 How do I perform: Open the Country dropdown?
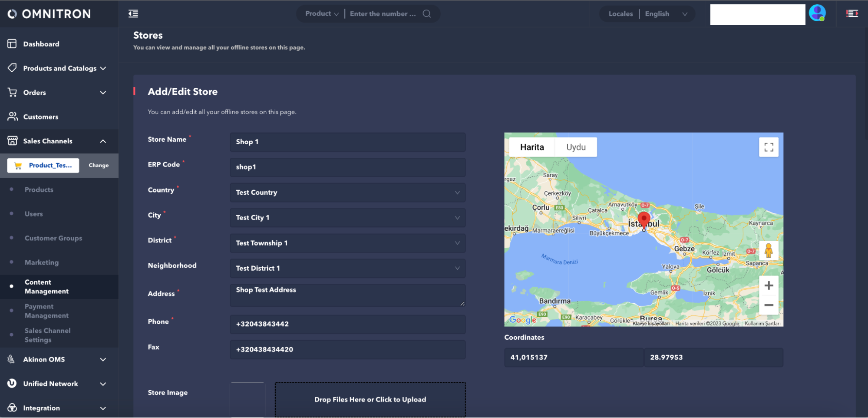click(347, 192)
